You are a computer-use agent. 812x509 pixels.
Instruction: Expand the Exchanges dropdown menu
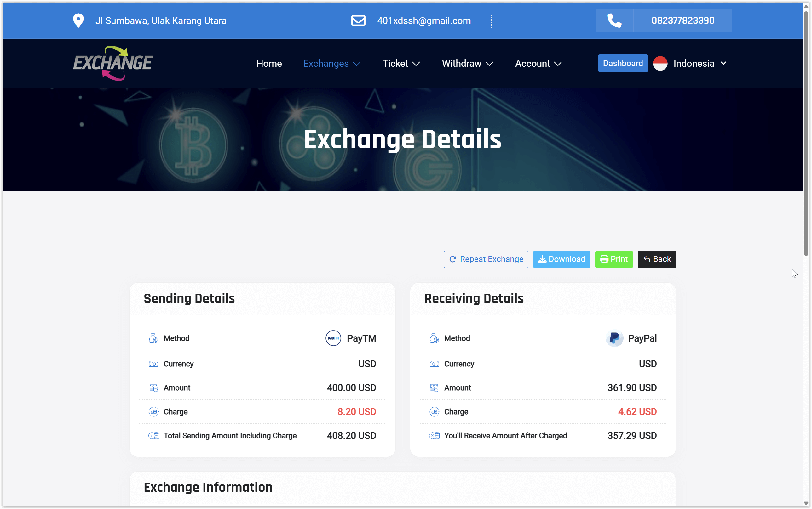pyautogui.click(x=331, y=63)
